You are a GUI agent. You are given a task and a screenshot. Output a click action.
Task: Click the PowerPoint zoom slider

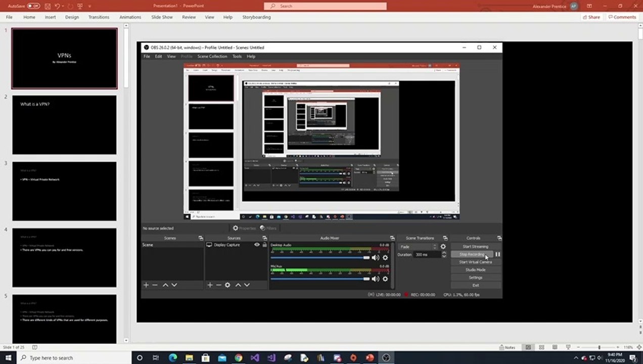click(x=599, y=347)
